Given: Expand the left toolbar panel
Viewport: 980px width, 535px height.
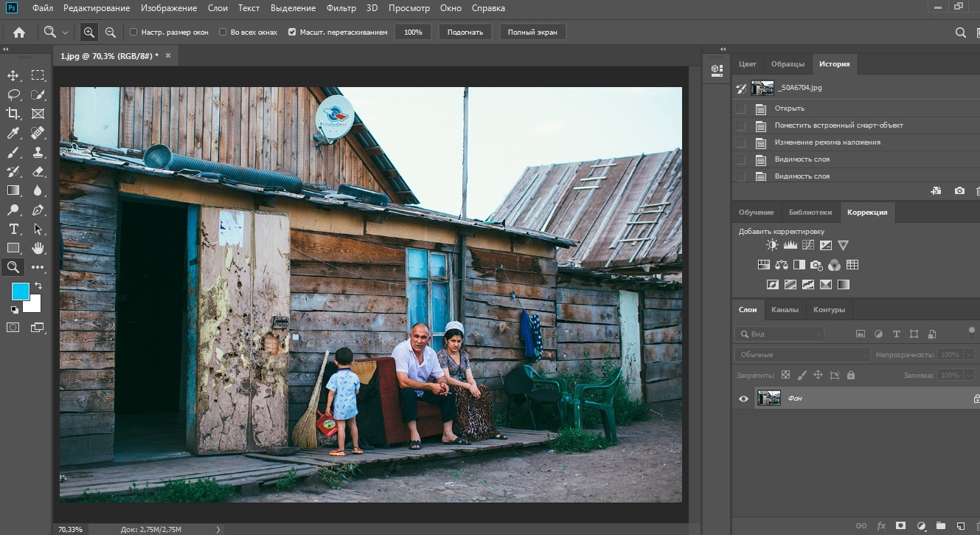Looking at the screenshot, I should pyautogui.click(x=6, y=49).
